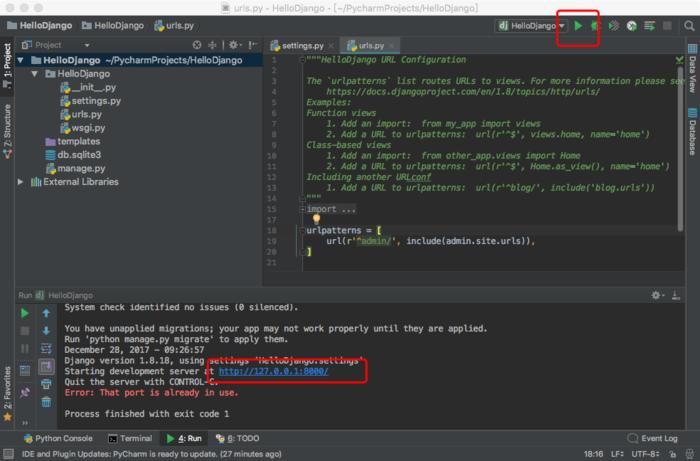Open the Event Log
Screen dimensions: 700x461
pyautogui.click(x=653, y=439)
